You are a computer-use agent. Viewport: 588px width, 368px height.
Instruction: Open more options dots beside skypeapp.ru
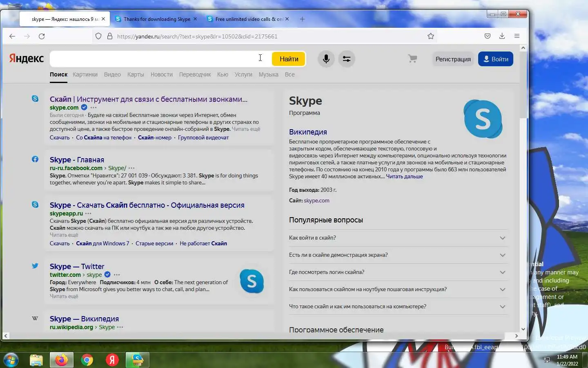pos(88,213)
